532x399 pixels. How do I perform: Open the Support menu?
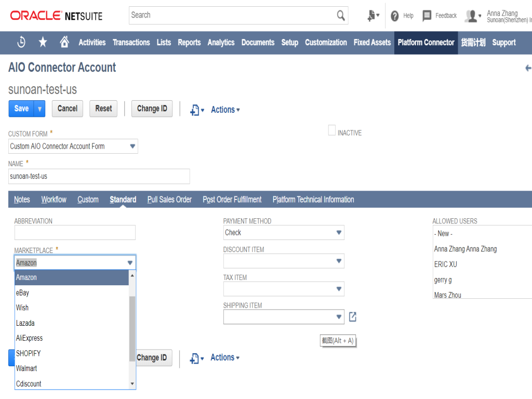[x=504, y=43]
